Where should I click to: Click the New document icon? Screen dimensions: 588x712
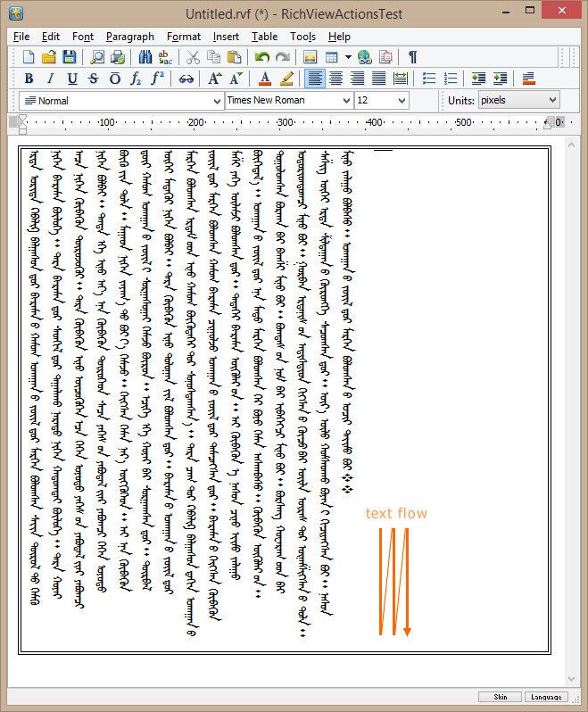[29, 57]
